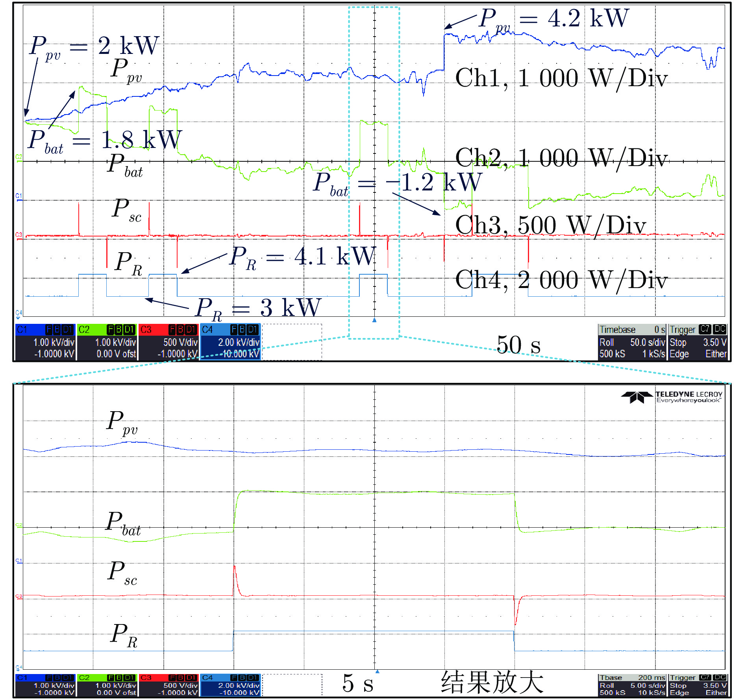This screenshot has height=700, width=744.
Task: Toggle the DC coupling badge in Trigger box
Action: [720, 329]
